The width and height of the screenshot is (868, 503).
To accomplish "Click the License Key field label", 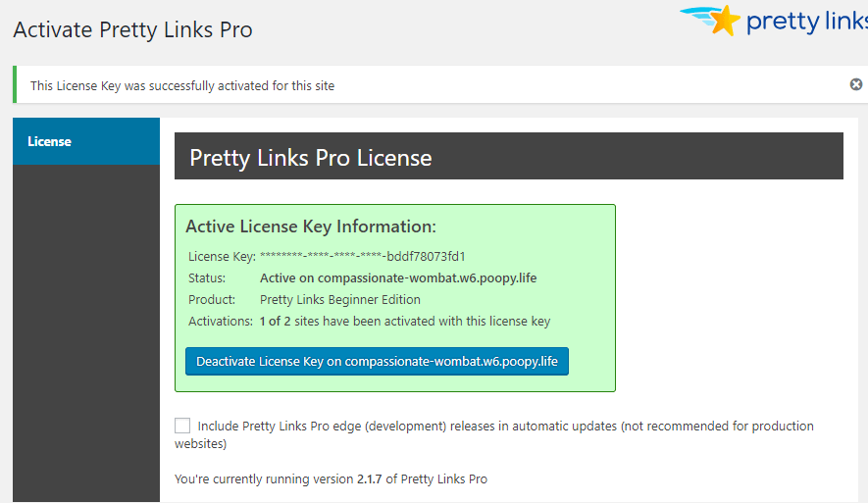I will pos(222,257).
